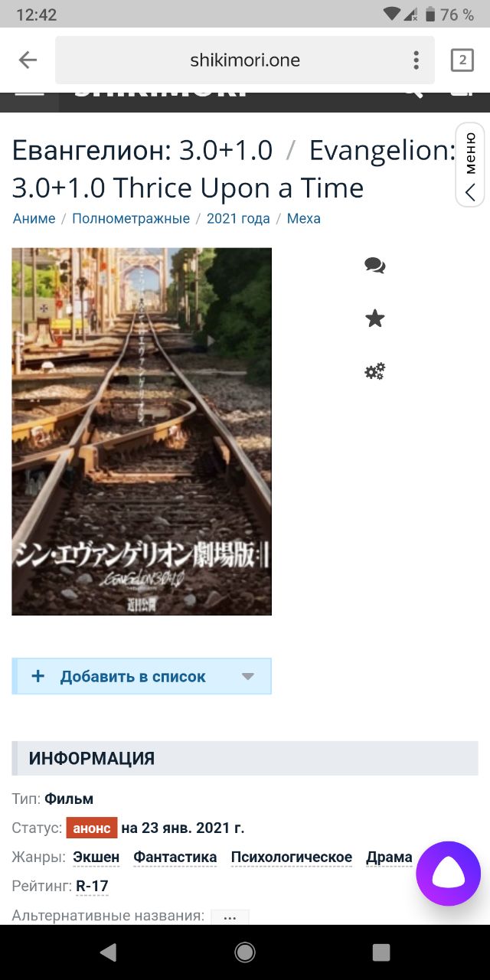Open the browser three-dot menu
This screenshot has width=490, height=980.
pyautogui.click(x=416, y=60)
